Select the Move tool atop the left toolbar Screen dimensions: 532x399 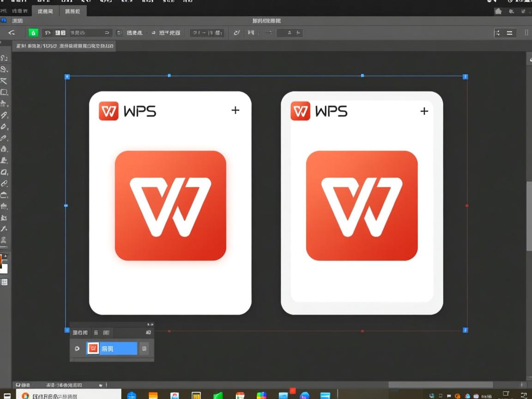(5, 57)
